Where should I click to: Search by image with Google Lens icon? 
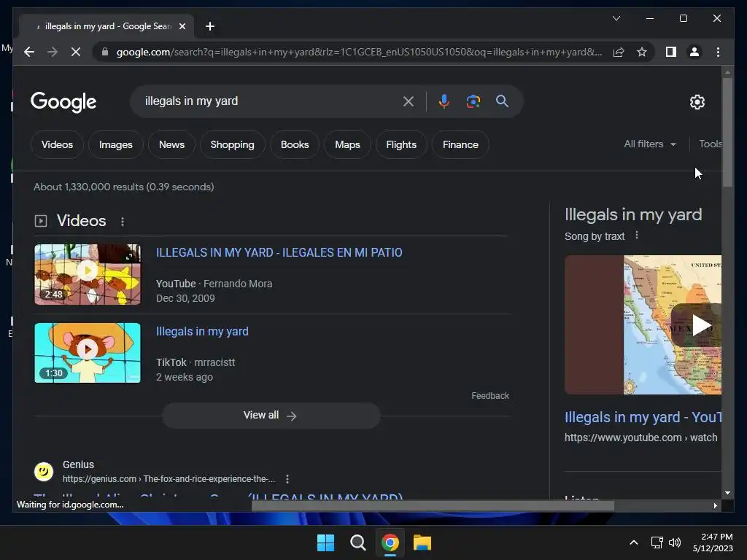[473, 101]
